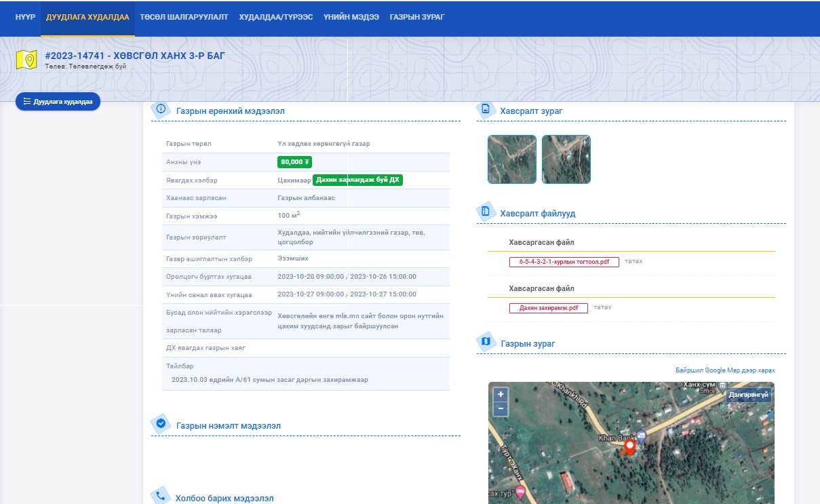Click the info icon beside Газрын ерөнхий мэдээлэл
This screenshot has width=820, height=504.
click(161, 109)
